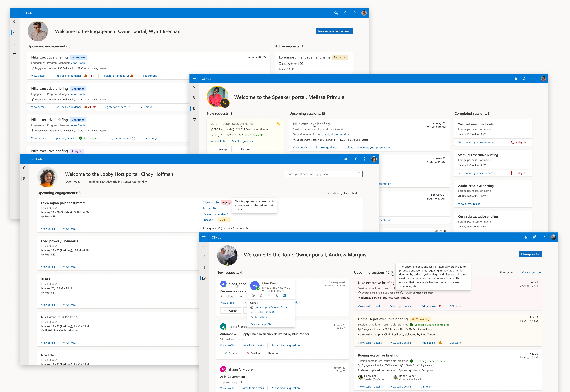Viewport: 570px width, 392px height.
Task: Go to Home icon in Engagement Owner sidebar
Action: click(15, 22)
